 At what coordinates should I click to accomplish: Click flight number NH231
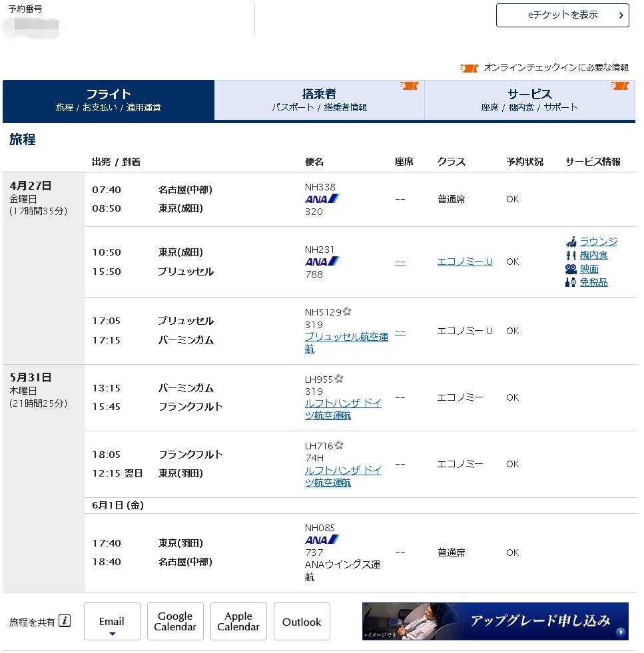coord(320,250)
